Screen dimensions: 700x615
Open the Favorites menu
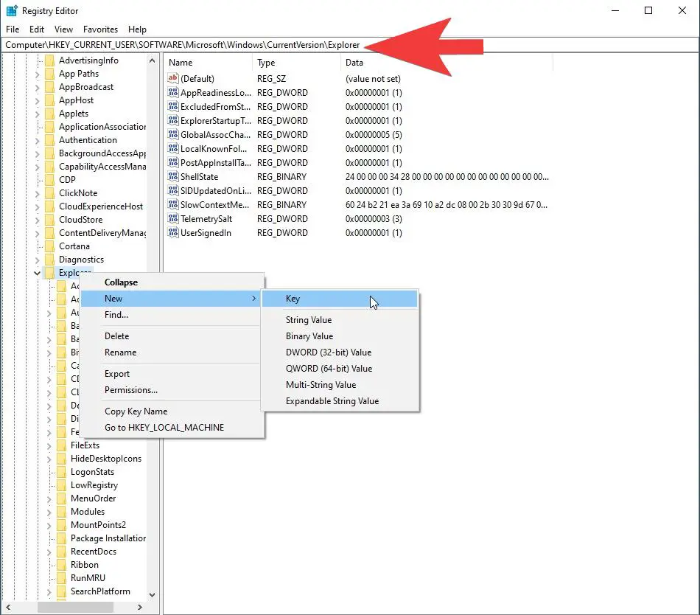pos(100,29)
